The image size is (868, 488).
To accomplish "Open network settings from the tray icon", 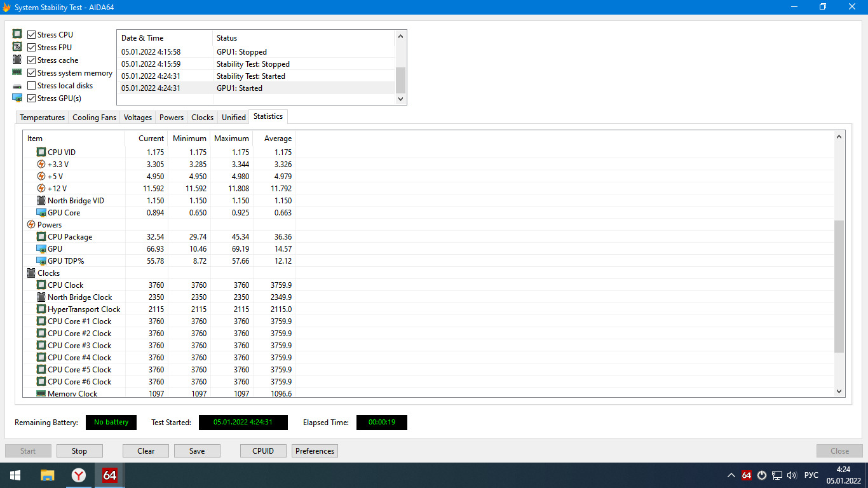I will (777, 475).
